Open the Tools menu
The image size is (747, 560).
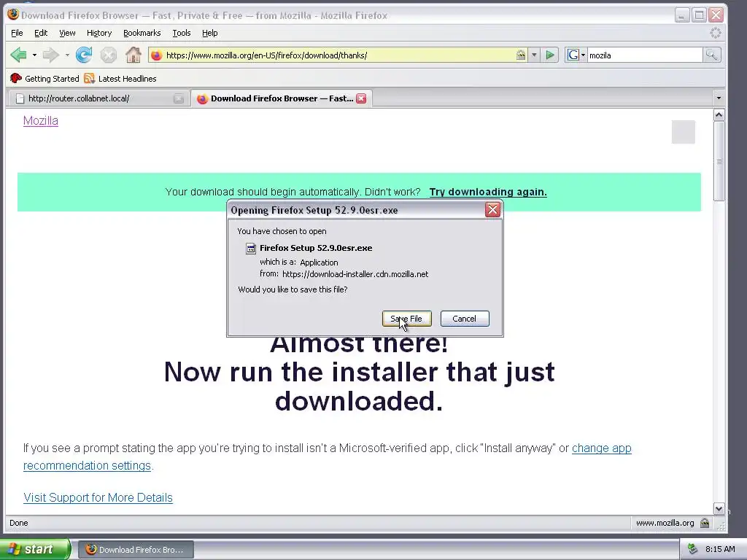(182, 33)
